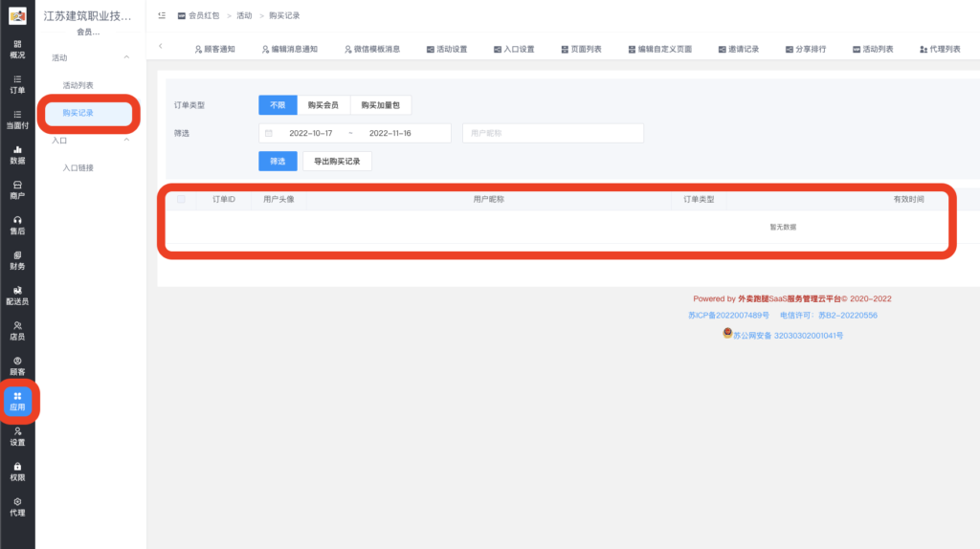Screen dimensions: 980x549
Task: Open the 编辑自定义页面 tab
Action: (660, 50)
